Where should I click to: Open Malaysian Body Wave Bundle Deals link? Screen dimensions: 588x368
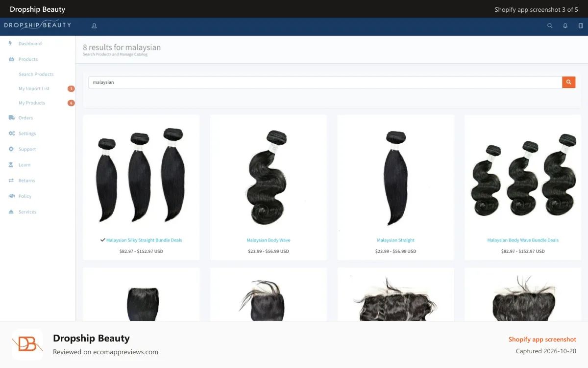tap(523, 240)
